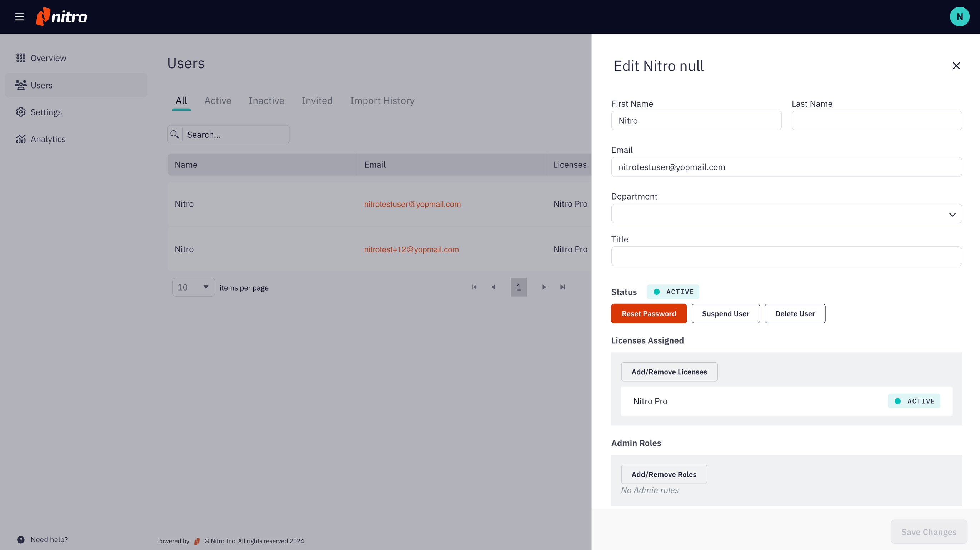
Task: Open nitrotest+12@yopmail.com email link
Action: coord(411,249)
